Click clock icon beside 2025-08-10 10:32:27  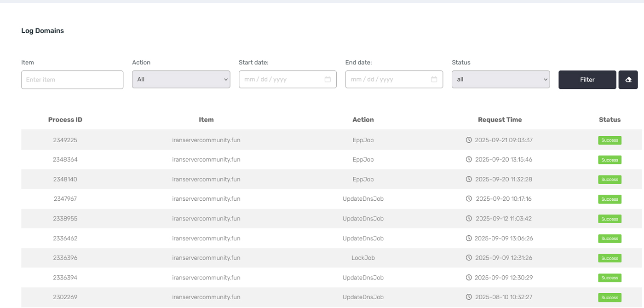[469, 297]
